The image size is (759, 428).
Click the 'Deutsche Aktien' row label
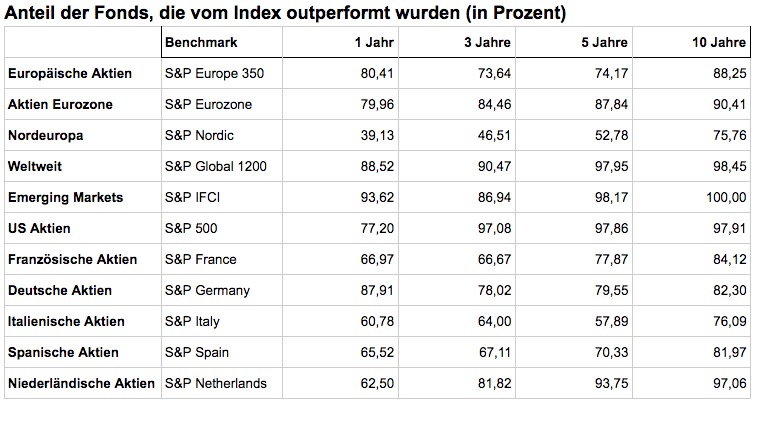pos(60,290)
